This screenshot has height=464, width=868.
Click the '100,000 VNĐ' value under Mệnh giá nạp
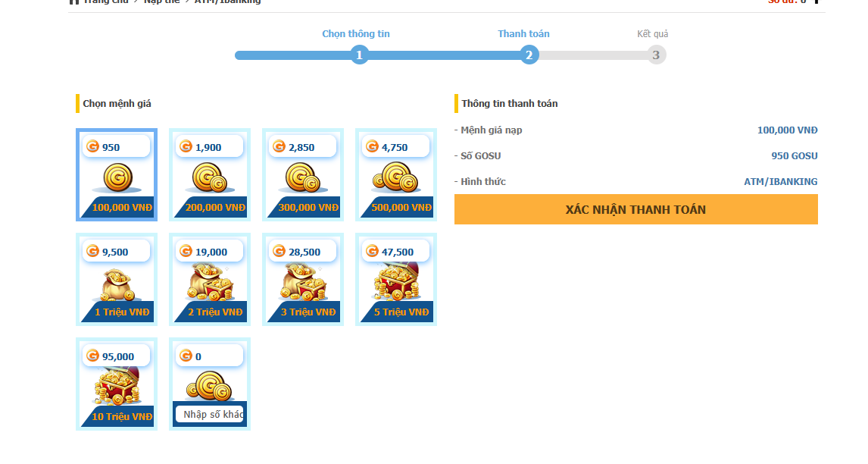pos(787,130)
